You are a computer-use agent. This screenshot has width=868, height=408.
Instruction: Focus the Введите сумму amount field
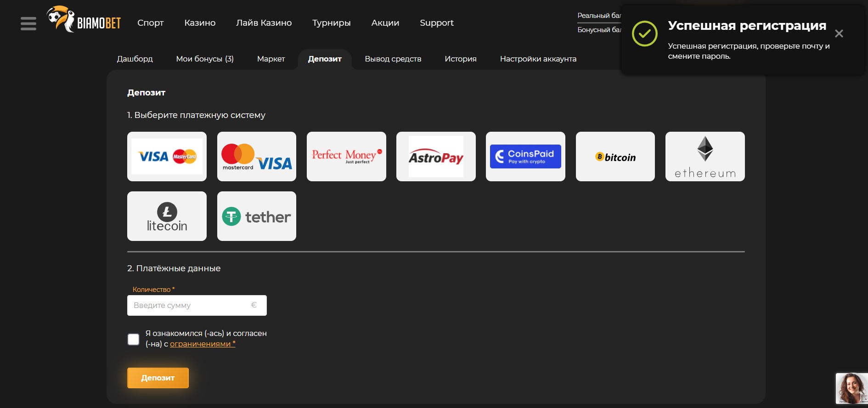[197, 305]
